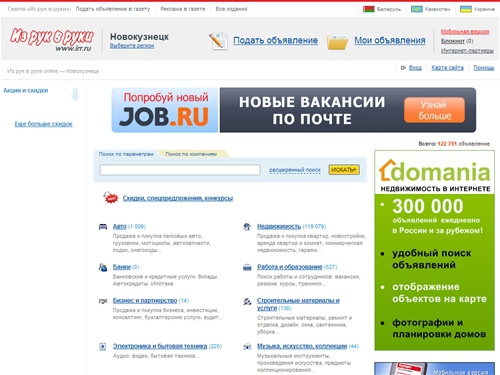Click Акции и скидки sidebar link
The image size is (500, 375).
click(x=26, y=90)
